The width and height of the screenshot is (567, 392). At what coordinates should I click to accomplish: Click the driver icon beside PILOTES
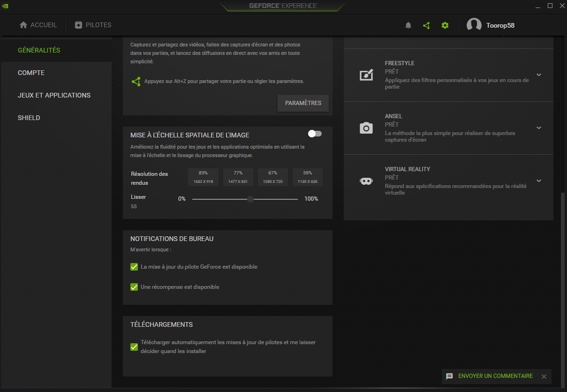pos(78,25)
